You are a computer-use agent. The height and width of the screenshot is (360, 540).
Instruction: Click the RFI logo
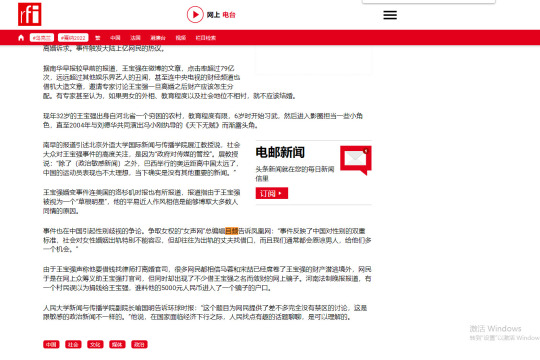pyautogui.click(x=30, y=14)
